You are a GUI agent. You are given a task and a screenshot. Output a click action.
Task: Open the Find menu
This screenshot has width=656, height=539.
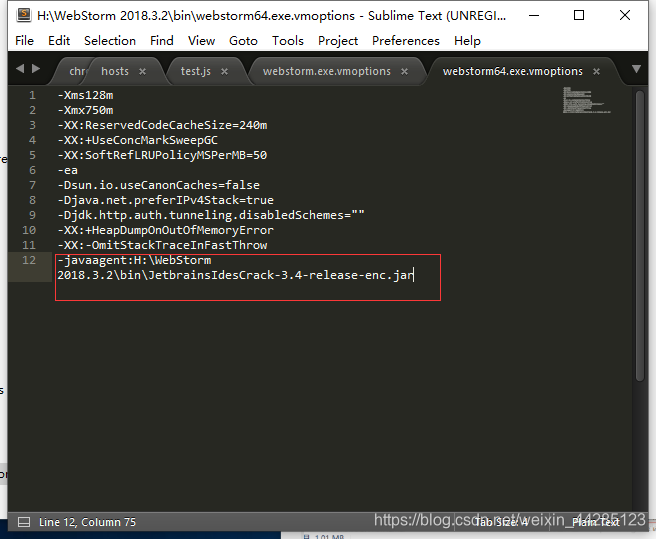tap(162, 41)
